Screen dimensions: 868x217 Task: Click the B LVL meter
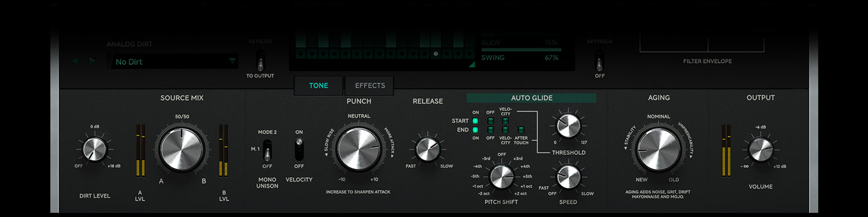[x=223, y=150]
